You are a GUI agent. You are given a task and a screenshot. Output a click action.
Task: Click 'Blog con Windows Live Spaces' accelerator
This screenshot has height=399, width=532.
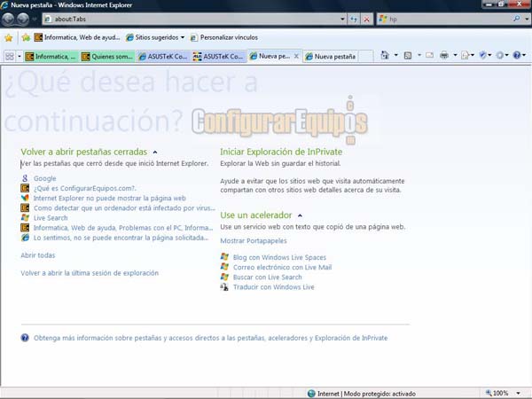point(279,257)
